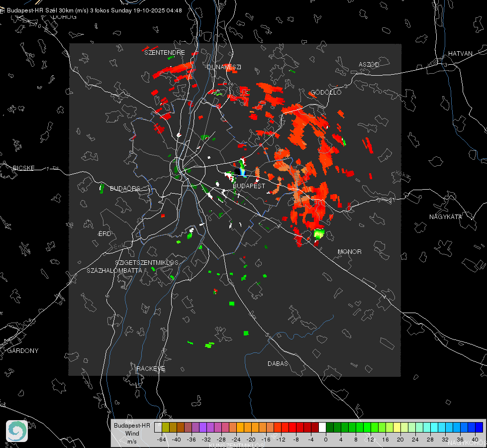Click the BUDAPEST city label on the map

point(249,186)
